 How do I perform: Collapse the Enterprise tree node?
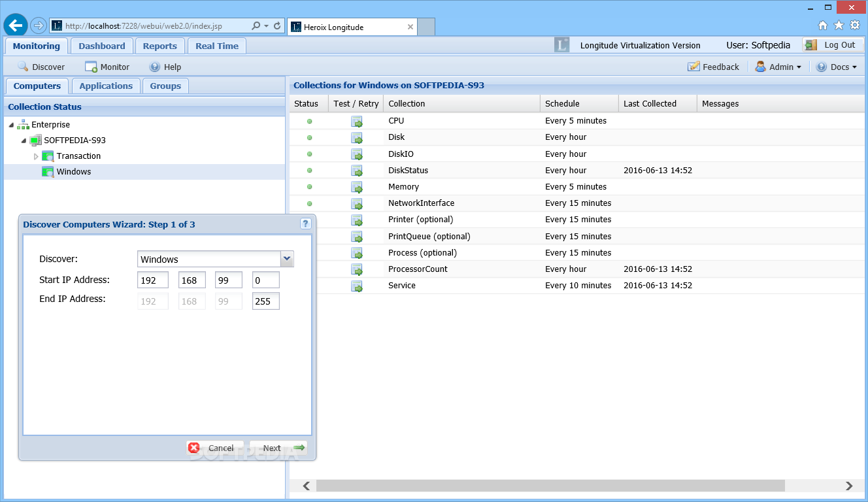pyautogui.click(x=10, y=124)
